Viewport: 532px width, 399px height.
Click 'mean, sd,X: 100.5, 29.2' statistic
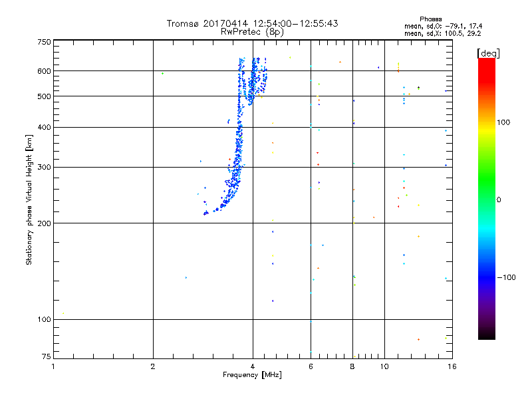pos(442,33)
